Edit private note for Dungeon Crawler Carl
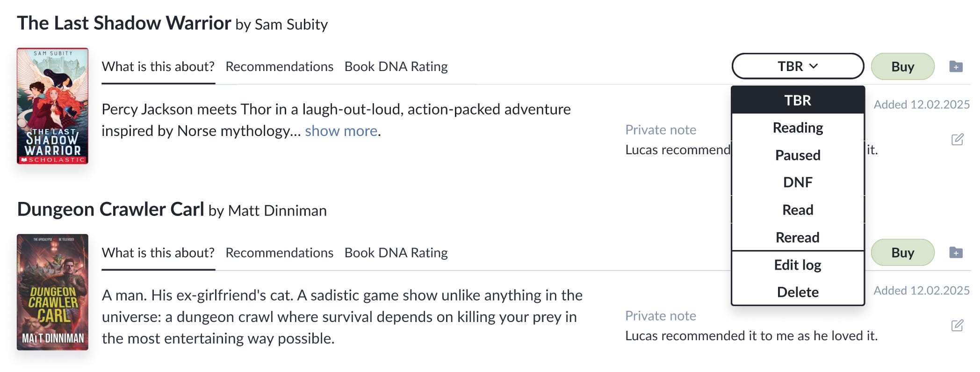 [957, 325]
